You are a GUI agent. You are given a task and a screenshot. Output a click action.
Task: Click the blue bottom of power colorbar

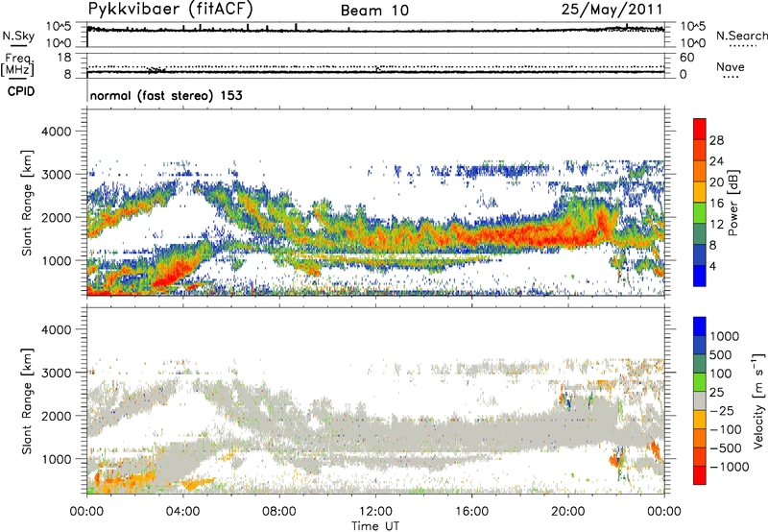click(x=700, y=276)
